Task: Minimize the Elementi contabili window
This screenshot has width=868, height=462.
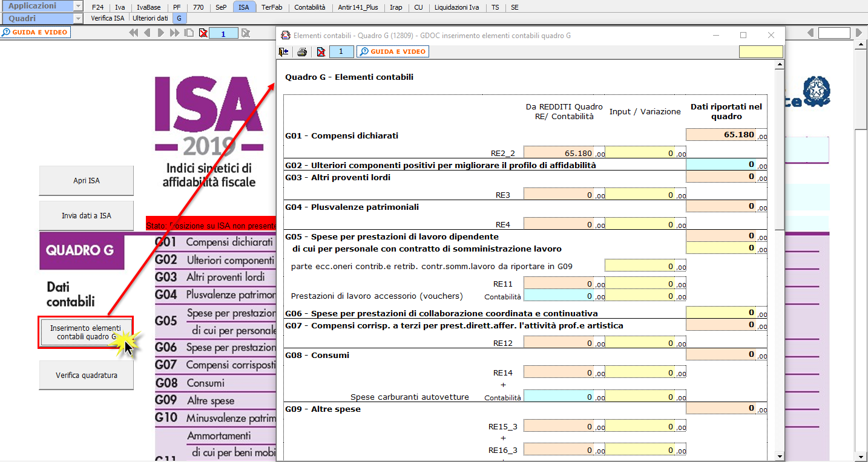Action: [x=717, y=35]
